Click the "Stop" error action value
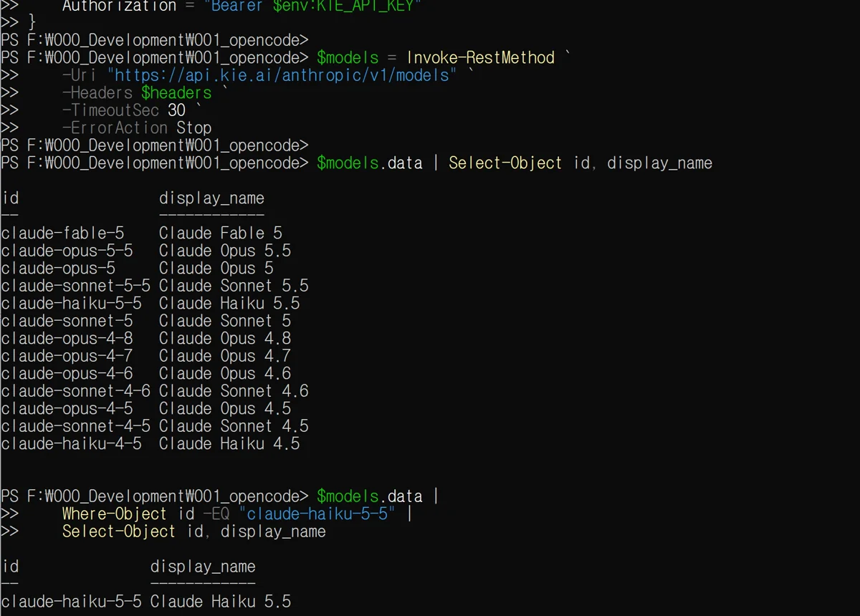The width and height of the screenshot is (860, 616). pos(194,128)
